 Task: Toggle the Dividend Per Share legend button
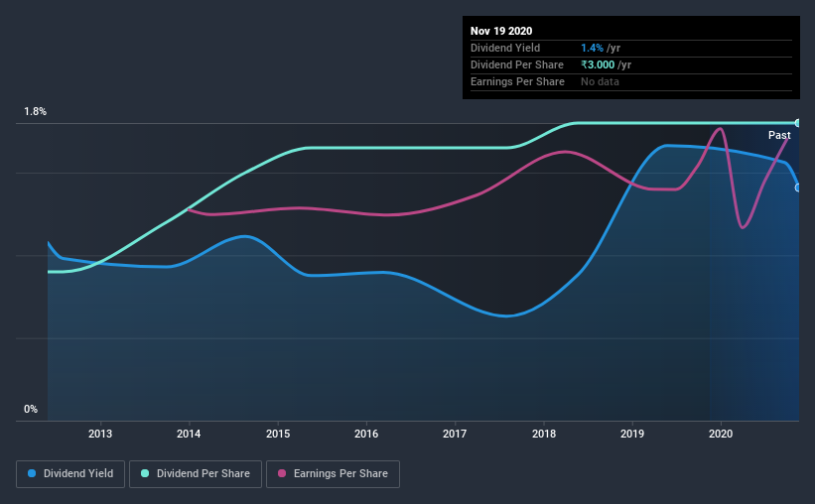(196, 474)
